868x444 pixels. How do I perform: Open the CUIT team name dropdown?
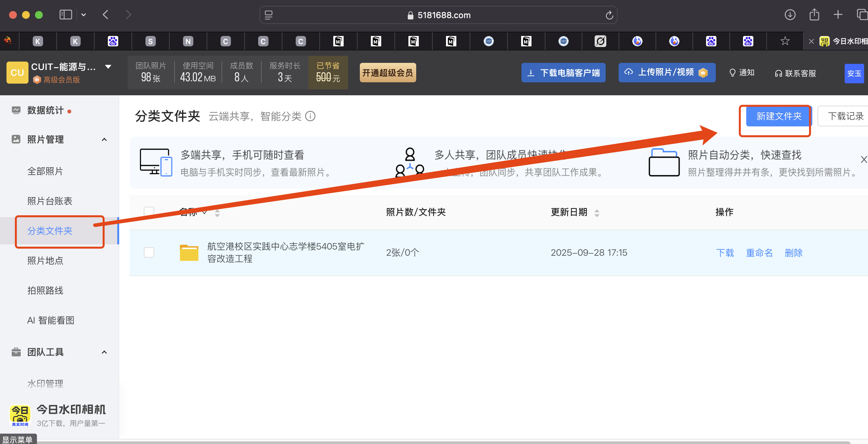[x=108, y=67]
